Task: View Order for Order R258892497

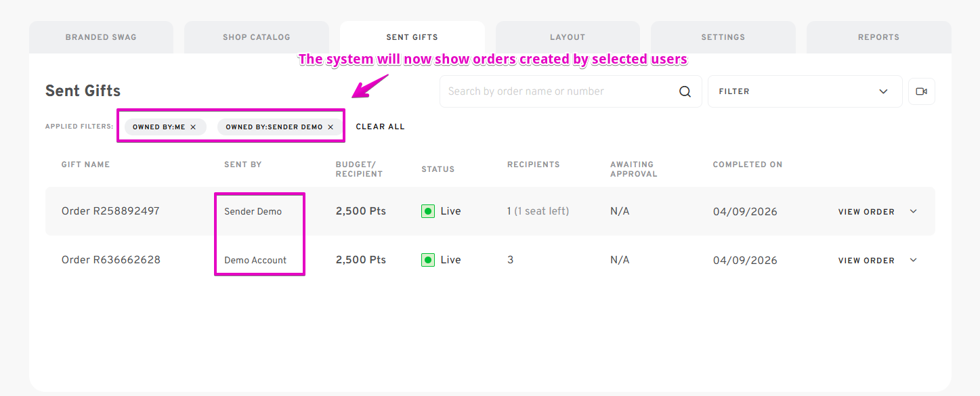Action: tap(866, 212)
